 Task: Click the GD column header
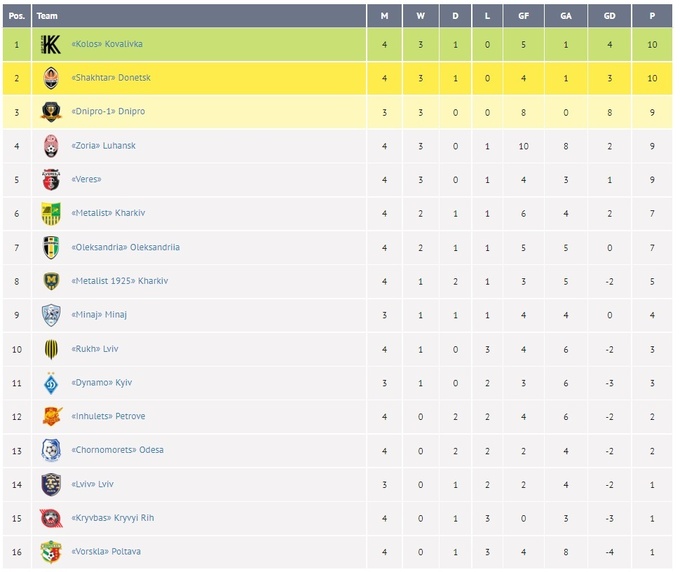(609, 16)
